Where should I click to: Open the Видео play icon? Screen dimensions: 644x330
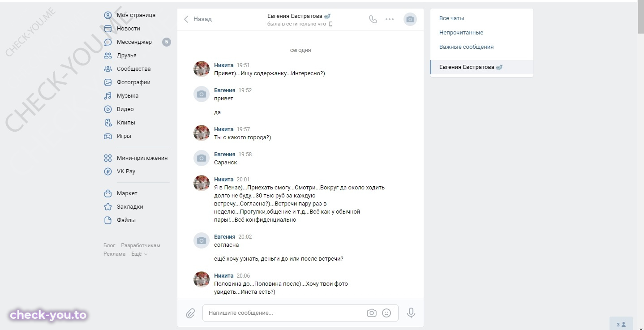pyautogui.click(x=108, y=109)
